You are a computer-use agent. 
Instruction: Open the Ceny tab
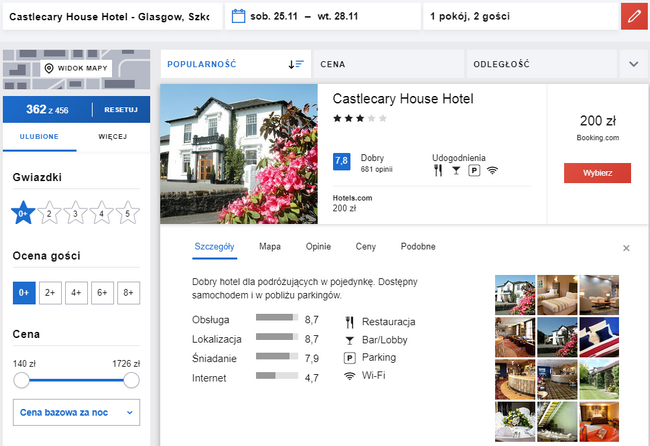tap(366, 247)
